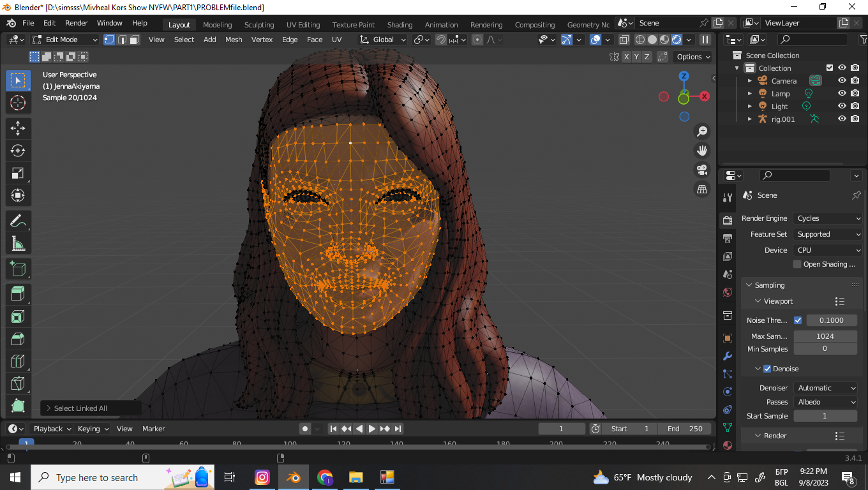
Task: Expand the rig.001 tree item
Action: (750, 119)
